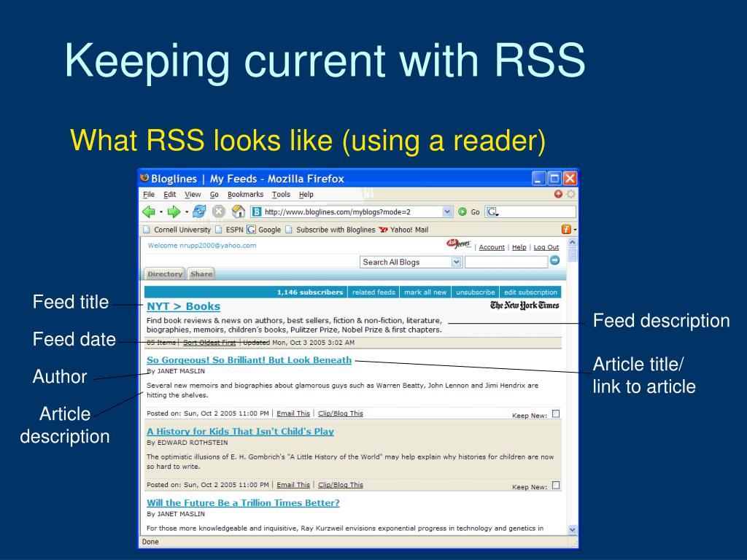
Task: Open the ESPN bookmark
Action: [230, 230]
